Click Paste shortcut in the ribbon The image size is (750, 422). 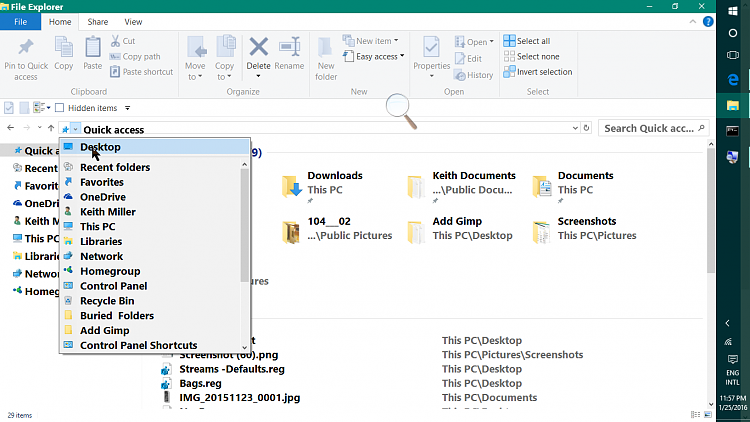tap(142, 72)
